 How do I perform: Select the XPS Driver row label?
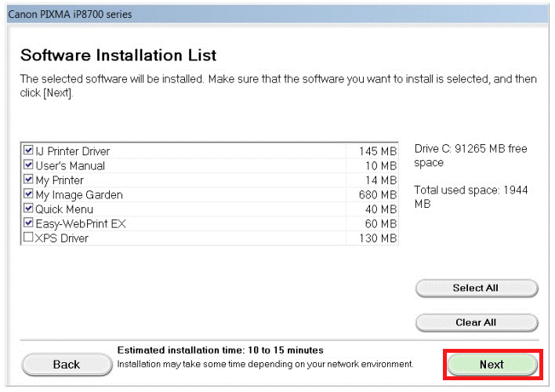(61, 238)
